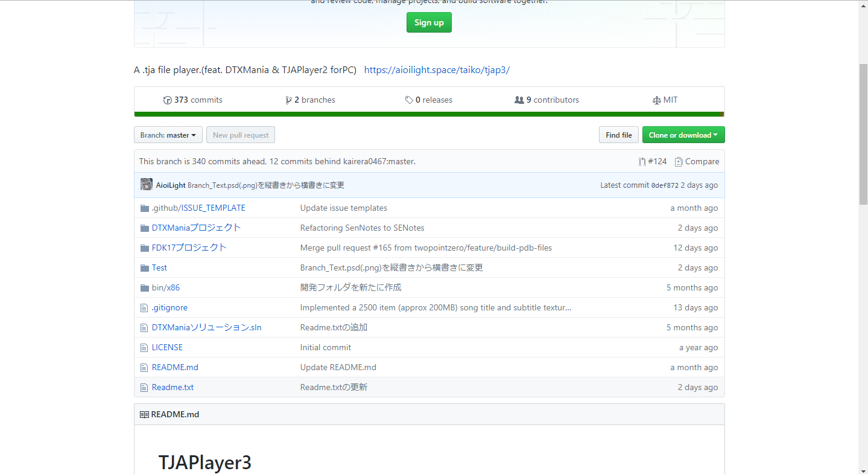Click the README.md file icon in list
This screenshot has width=868, height=474.
point(144,368)
